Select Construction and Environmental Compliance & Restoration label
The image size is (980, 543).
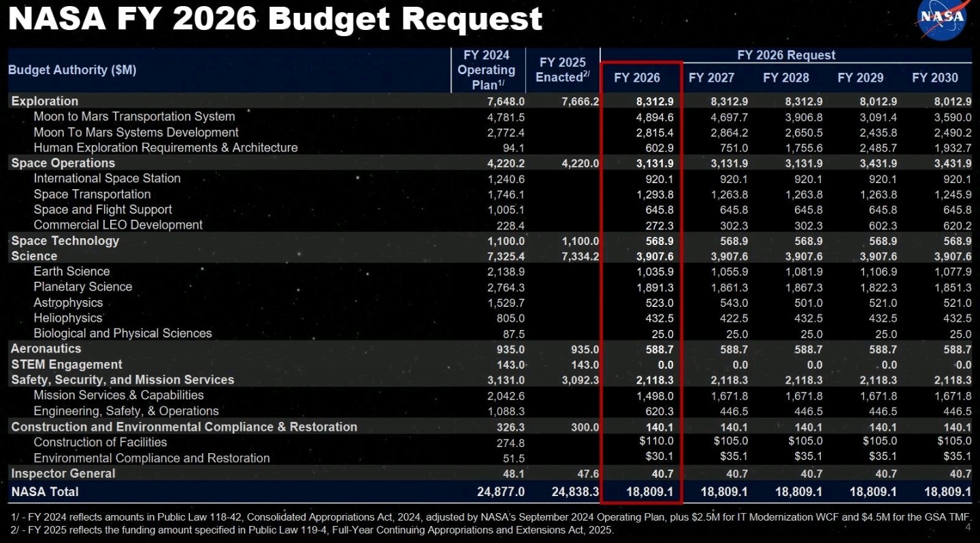pyautogui.click(x=184, y=427)
